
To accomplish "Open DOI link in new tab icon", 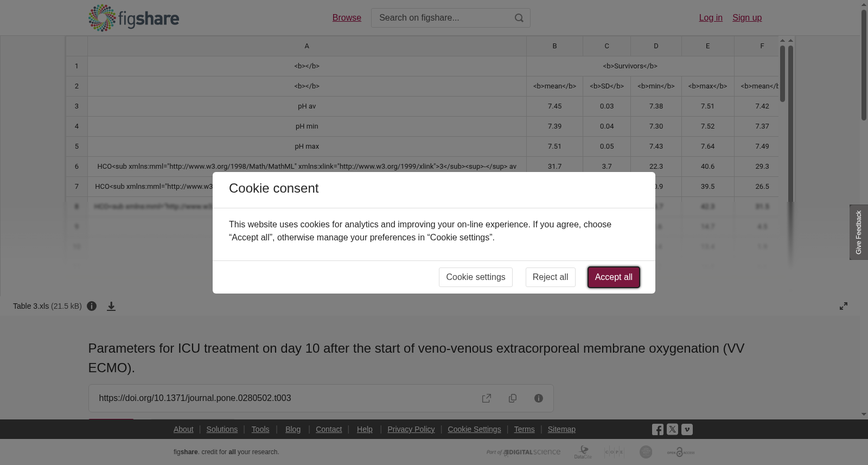I will coord(487,398).
